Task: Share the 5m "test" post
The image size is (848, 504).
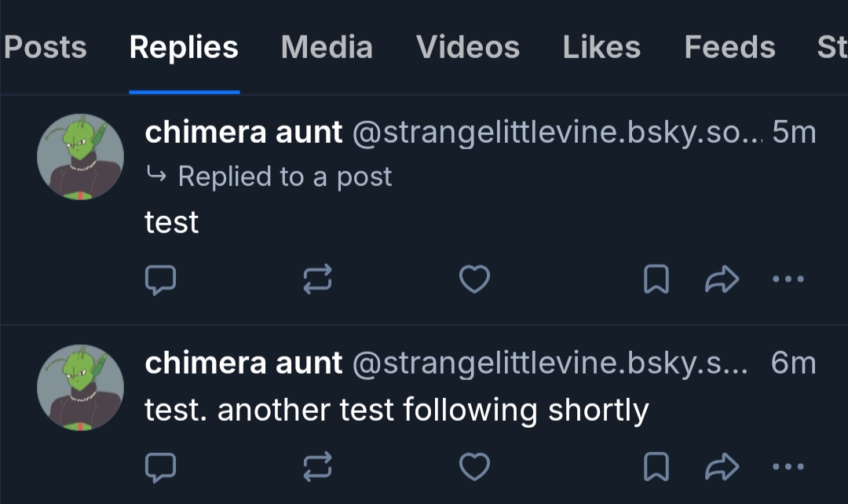Action: [x=722, y=279]
